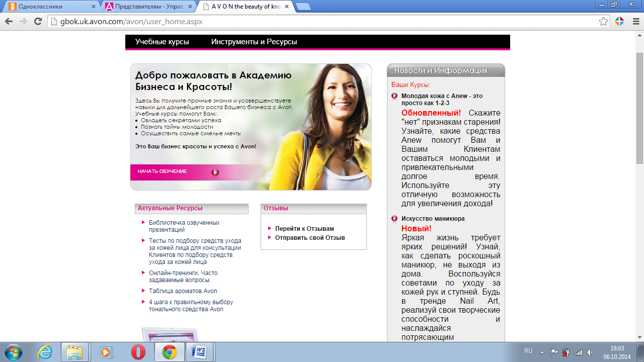This screenshot has width=644, height=362.
Task: Click the volume speaker tray icon
Action: 591,352
